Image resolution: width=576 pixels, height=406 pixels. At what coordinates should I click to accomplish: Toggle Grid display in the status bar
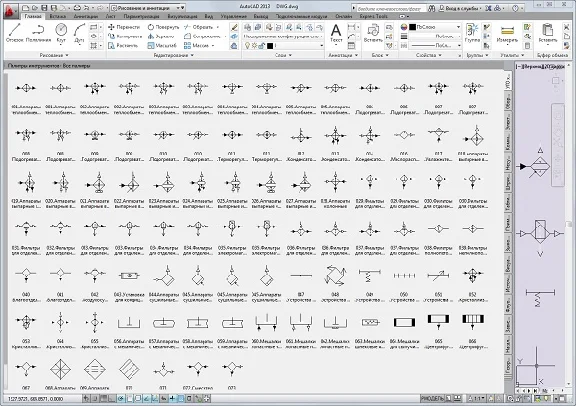[x=103, y=398]
